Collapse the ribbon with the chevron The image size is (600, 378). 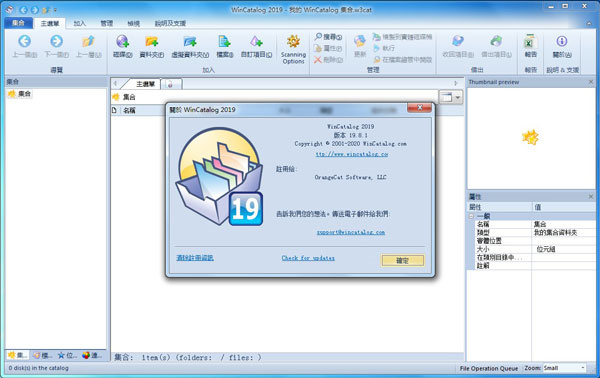(x=589, y=23)
